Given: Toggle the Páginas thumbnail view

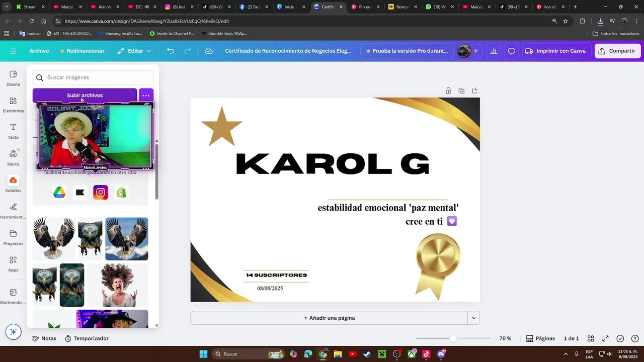Looking at the screenshot, I should 540,338.
